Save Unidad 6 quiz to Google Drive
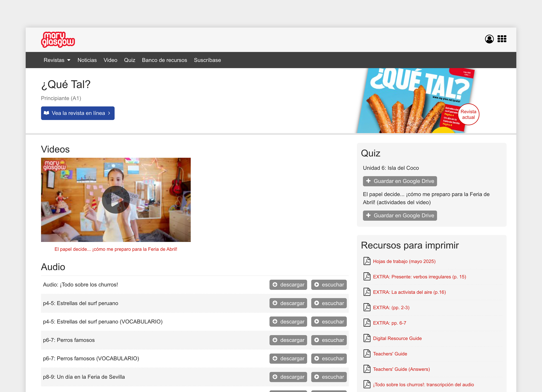The height and width of the screenshot is (392, 542). click(x=400, y=181)
